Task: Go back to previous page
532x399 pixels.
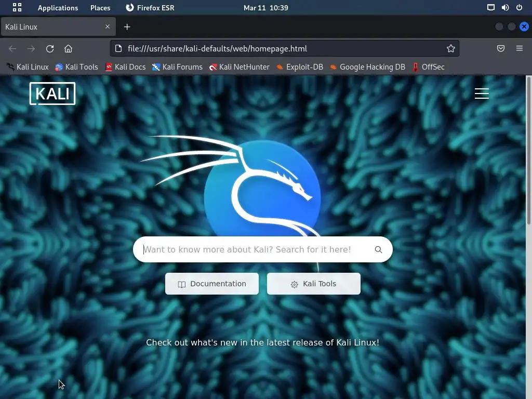Action: pyautogui.click(x=12, y=48)
